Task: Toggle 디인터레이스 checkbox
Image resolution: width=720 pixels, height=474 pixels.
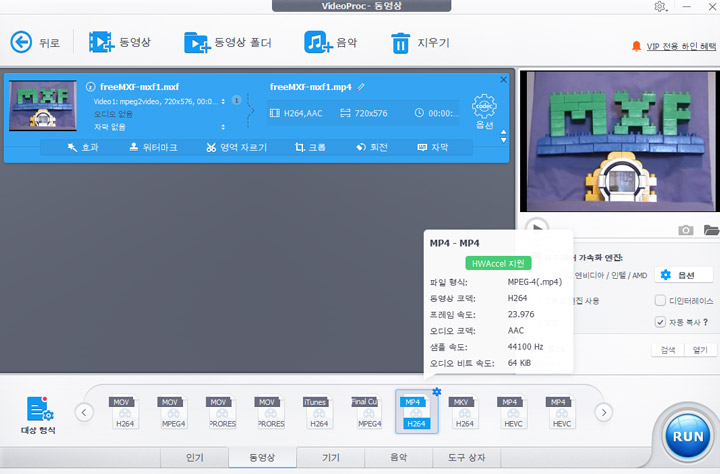Action: click(x=660, y=300)
